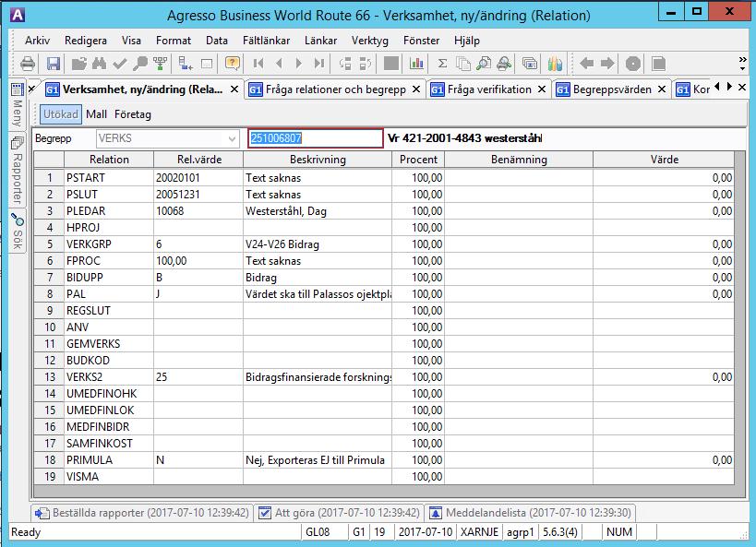
Task: Go to first record with toolbar arrow
Action: (258, 64)
